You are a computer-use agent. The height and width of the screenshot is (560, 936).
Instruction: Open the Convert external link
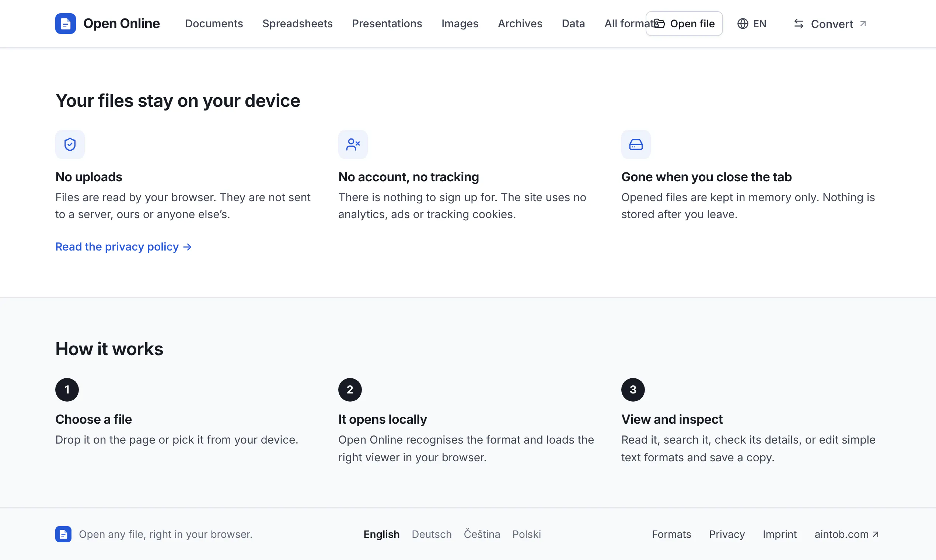(x=830, y=24)
